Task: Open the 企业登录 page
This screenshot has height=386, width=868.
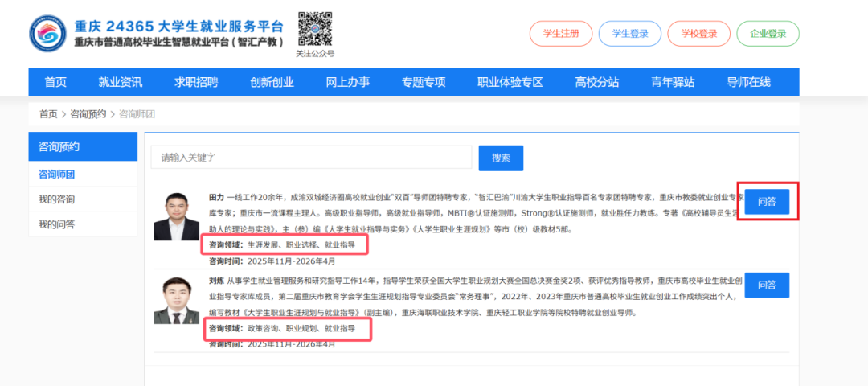Action: pos(768,34)
